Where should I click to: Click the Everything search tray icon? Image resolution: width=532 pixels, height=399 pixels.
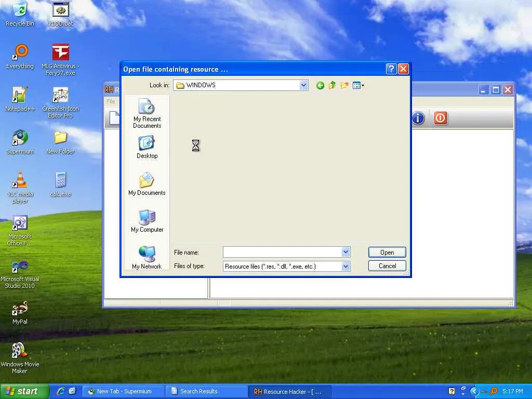(x=494, y=391)
